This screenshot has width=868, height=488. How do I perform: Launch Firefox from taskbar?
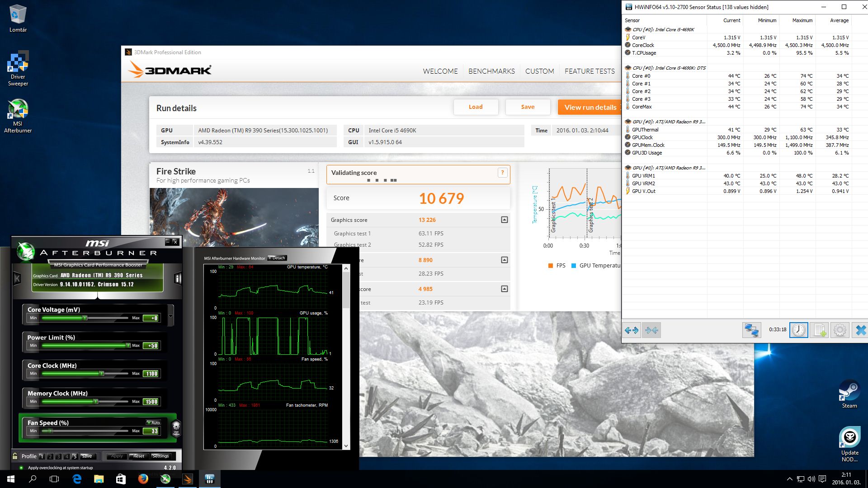143,479
